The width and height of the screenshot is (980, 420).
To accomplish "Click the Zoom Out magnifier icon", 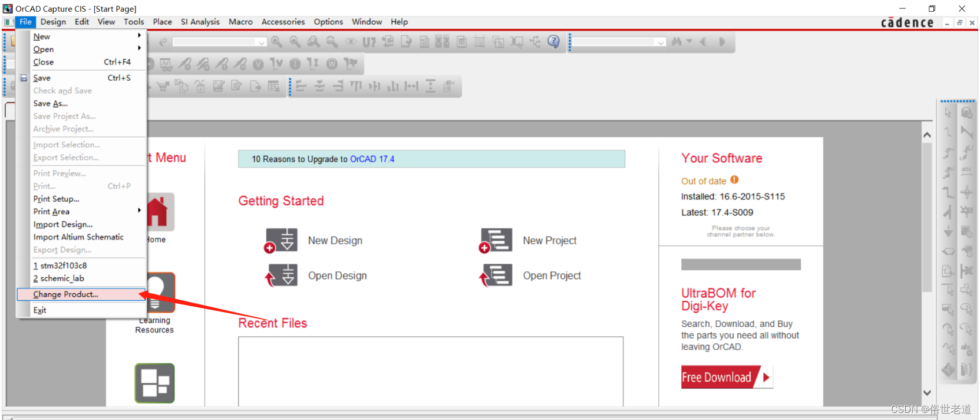I will tap(295, 42).
